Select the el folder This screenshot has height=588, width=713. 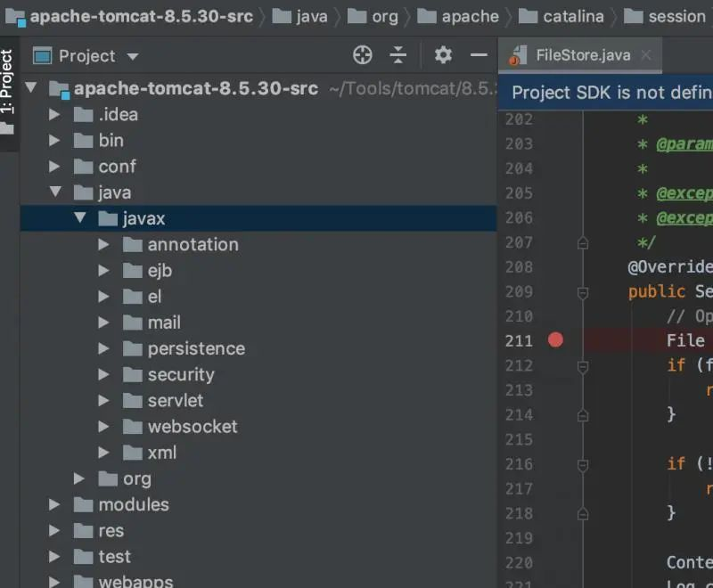point(143,297)
